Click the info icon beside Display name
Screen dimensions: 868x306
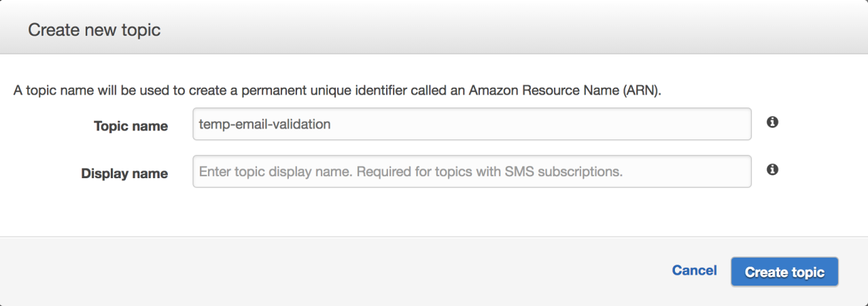771,170
